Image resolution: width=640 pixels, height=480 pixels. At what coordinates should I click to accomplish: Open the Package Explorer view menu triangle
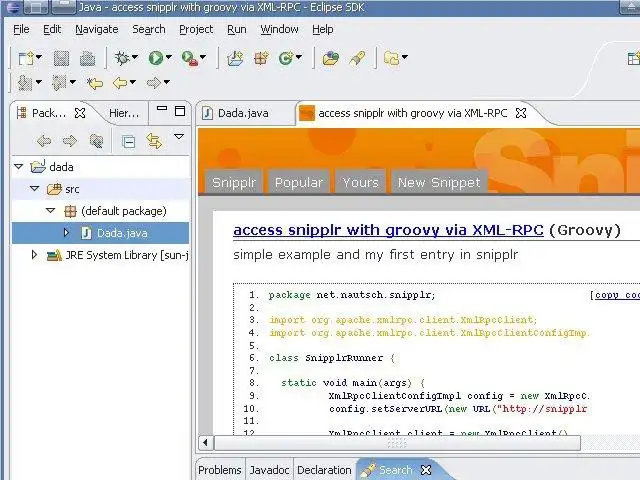pyautogui.click(x=179, y=136)
